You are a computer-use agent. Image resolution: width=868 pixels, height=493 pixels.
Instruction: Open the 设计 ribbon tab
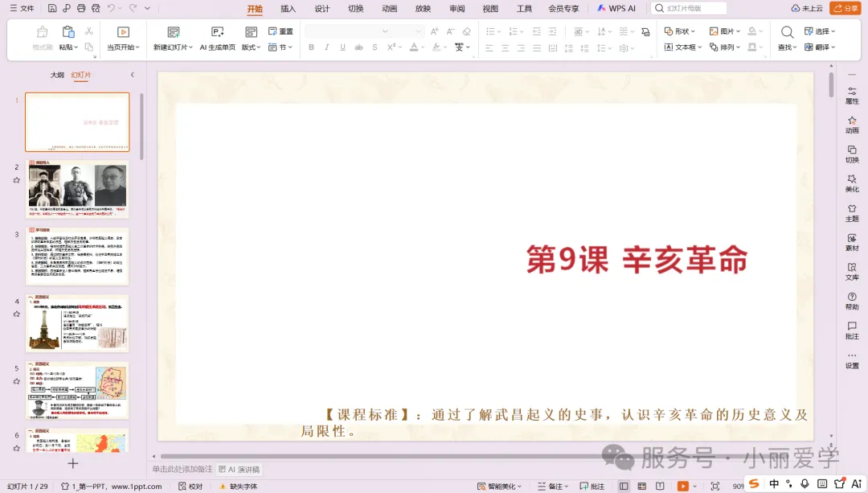321,9
